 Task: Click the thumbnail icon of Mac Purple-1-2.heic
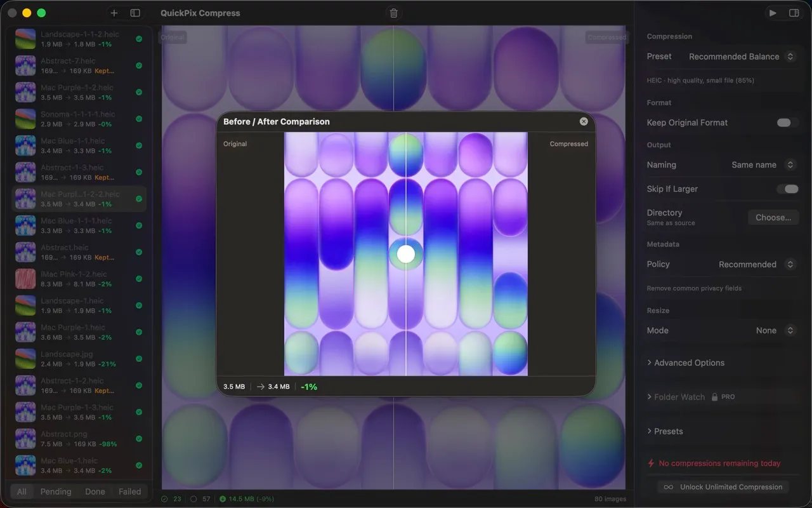point(25,92)
